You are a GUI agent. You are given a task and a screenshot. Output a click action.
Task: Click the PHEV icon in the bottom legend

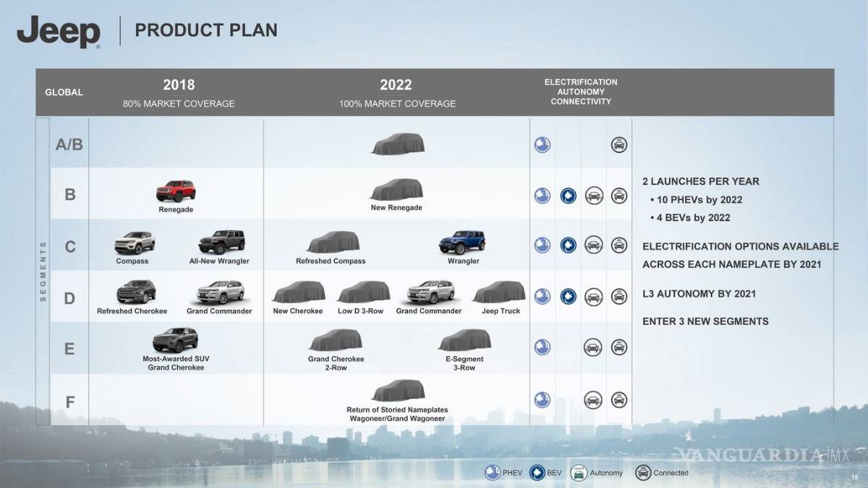tap(492, 472)
